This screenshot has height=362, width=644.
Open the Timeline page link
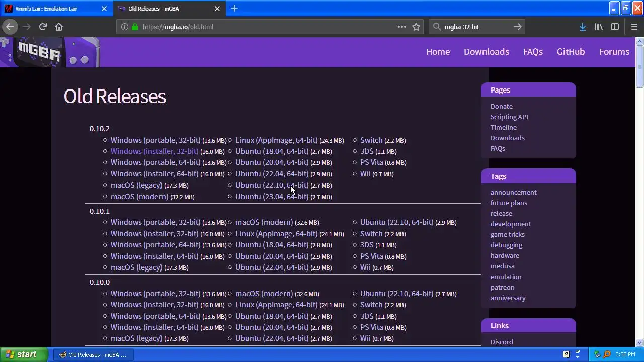(504, 127)
